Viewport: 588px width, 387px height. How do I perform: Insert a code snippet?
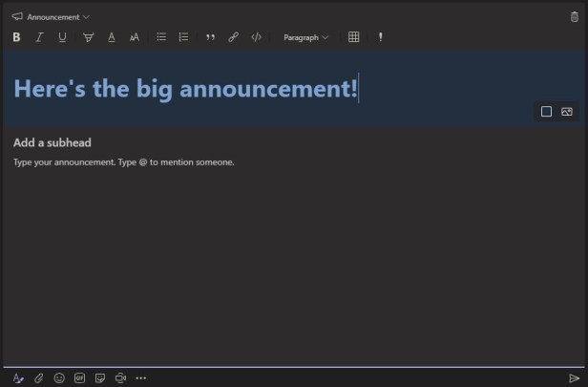click(x=256, y=36)
